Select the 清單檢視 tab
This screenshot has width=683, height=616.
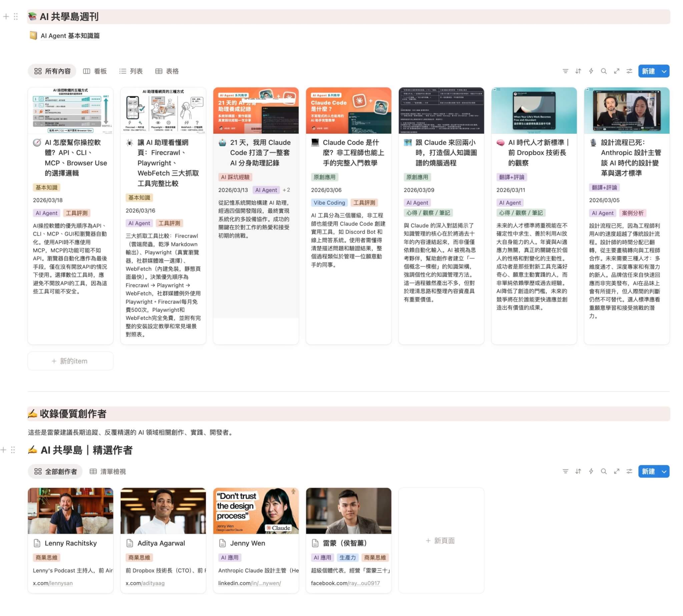108,471
